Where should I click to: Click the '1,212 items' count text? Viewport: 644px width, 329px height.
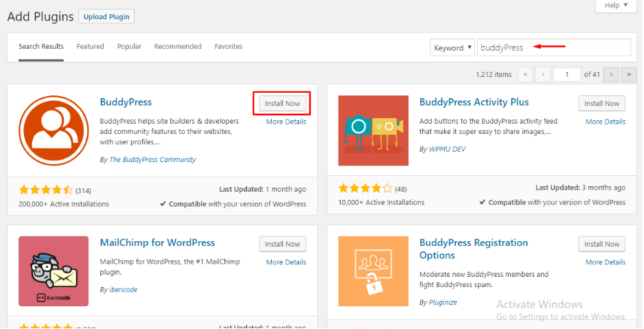(x=494, y=74)
